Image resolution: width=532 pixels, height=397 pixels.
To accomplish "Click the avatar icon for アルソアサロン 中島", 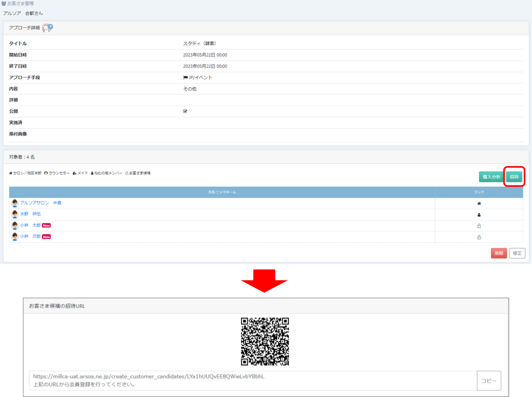I will click(x=15, y=203).
